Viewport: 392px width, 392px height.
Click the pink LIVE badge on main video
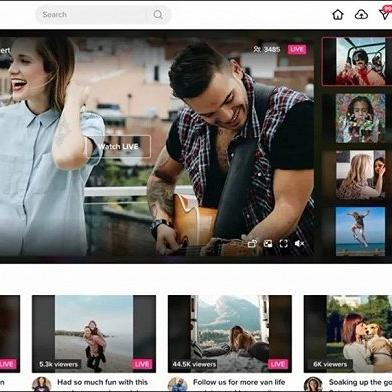click(297, 49)
